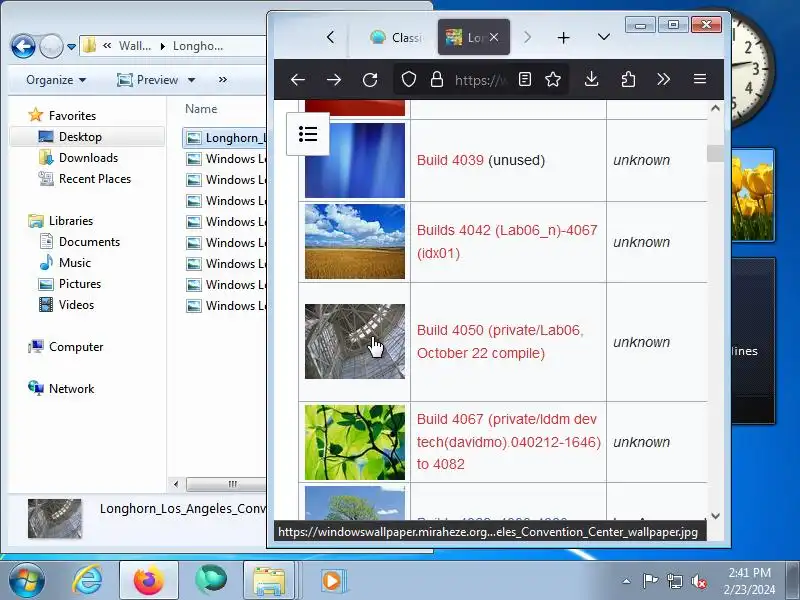Screen dimensions: 800x600
Task: Open Downloads in Explorer sidebar
Action: [88, 158]
